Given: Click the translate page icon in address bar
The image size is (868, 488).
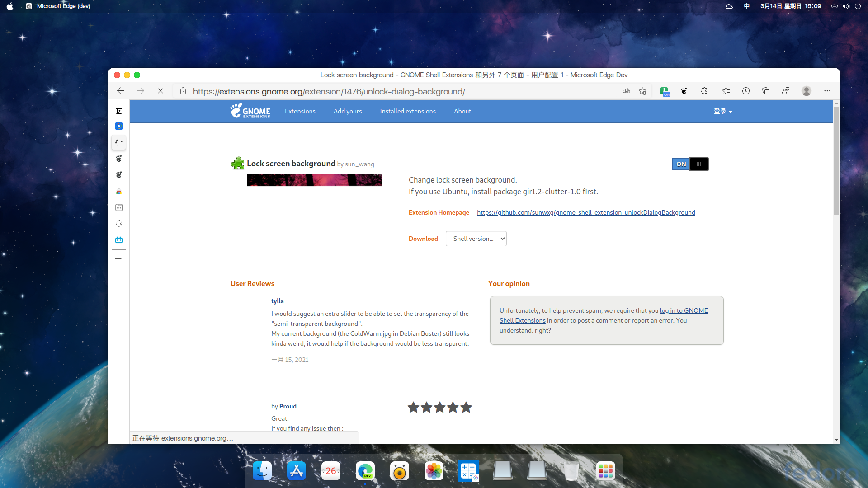Looking at the screenshot, I should pos(626,91).
